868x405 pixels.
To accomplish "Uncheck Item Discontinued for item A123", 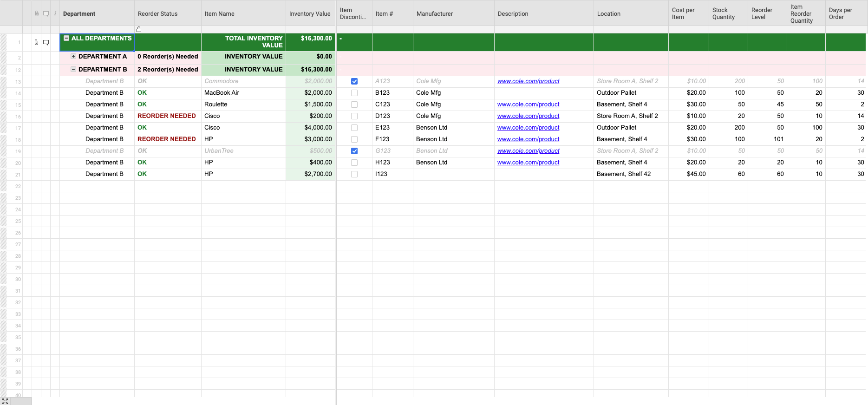I will click(x=354, y=81).
